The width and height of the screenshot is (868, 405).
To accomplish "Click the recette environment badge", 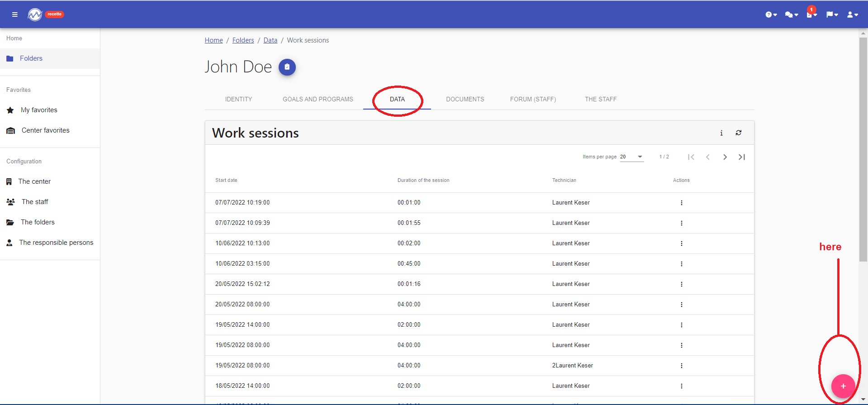I will point(54,14).
